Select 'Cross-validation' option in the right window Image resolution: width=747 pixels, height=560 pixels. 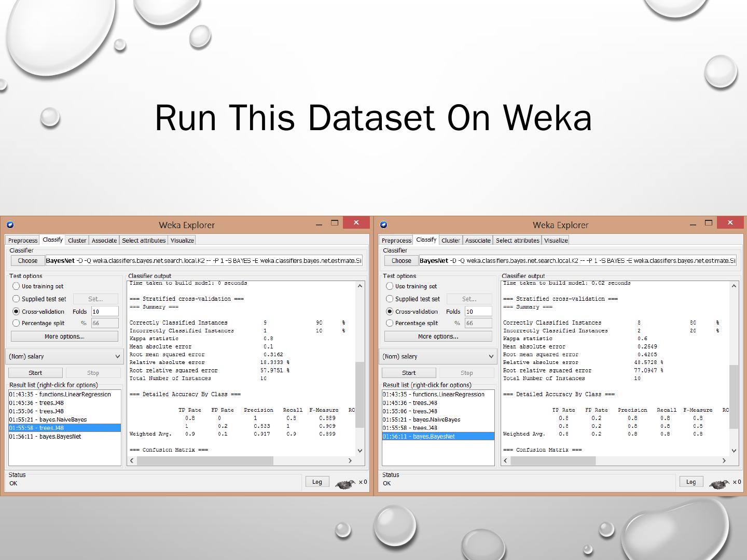412,312
